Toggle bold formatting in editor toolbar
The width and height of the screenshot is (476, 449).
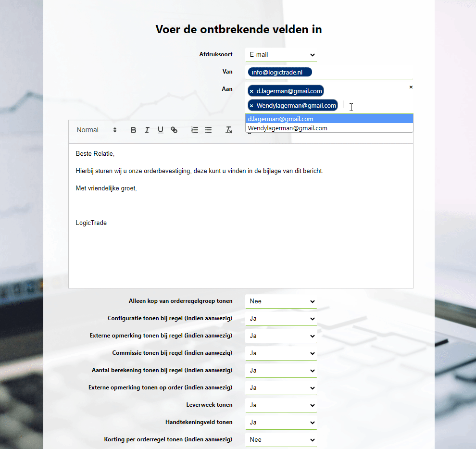[x=134, y=130]
